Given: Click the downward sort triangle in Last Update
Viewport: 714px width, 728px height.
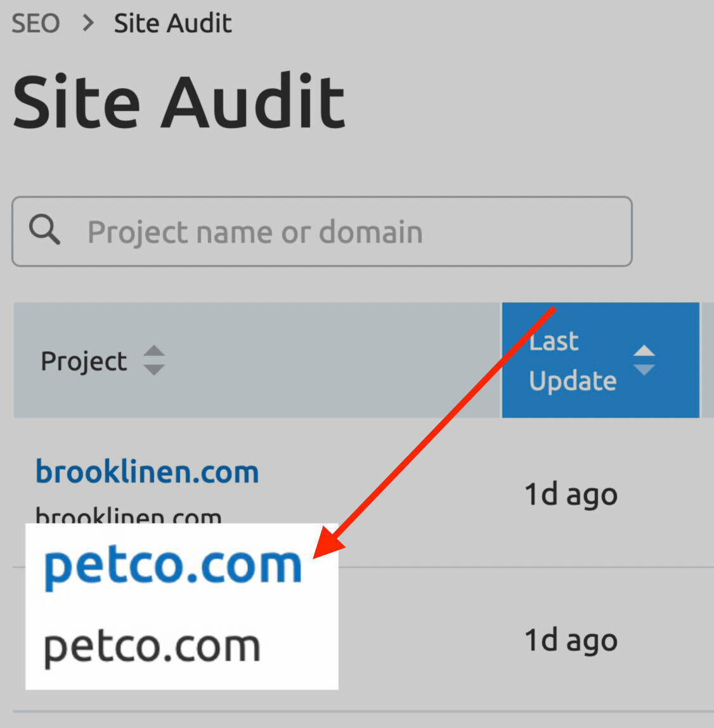Looking at the screenshot, I should 645,371.
